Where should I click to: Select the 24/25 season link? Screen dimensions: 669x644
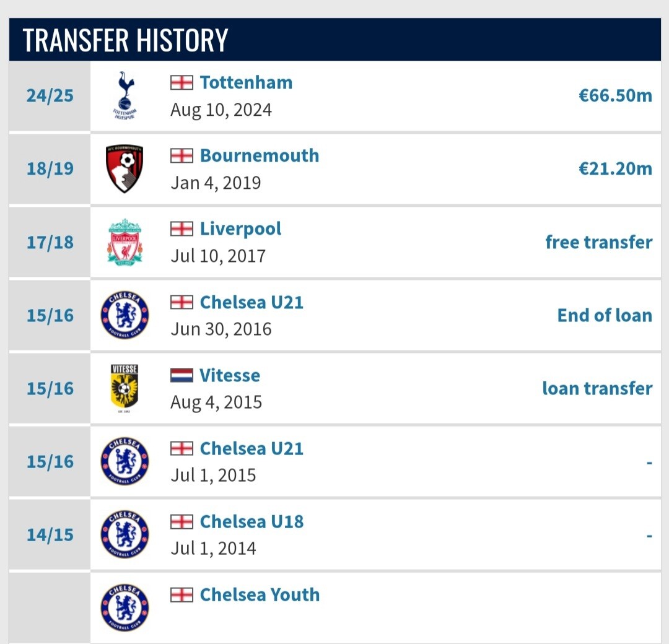[x=50, y=95]
